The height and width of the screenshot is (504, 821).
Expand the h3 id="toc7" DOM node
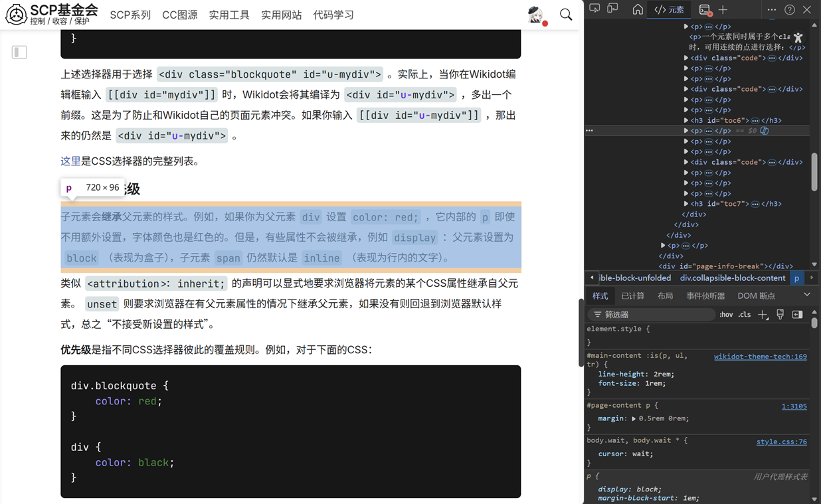click(686, 204)
